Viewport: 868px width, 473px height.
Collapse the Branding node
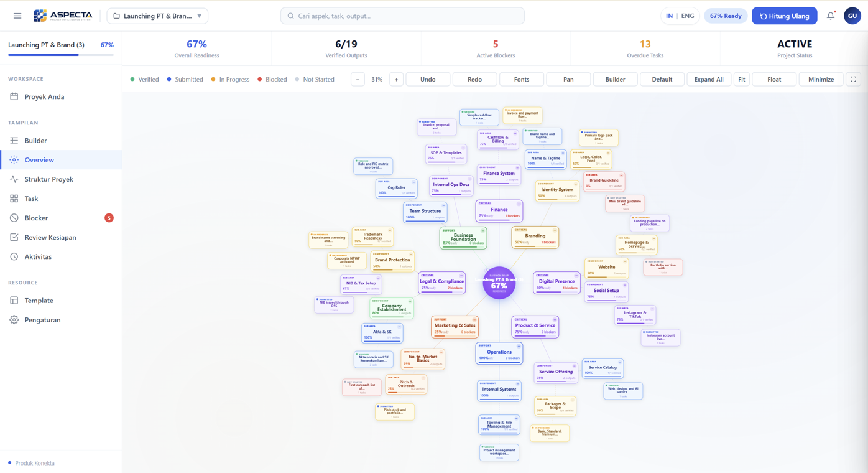click(x=555, y=230)
